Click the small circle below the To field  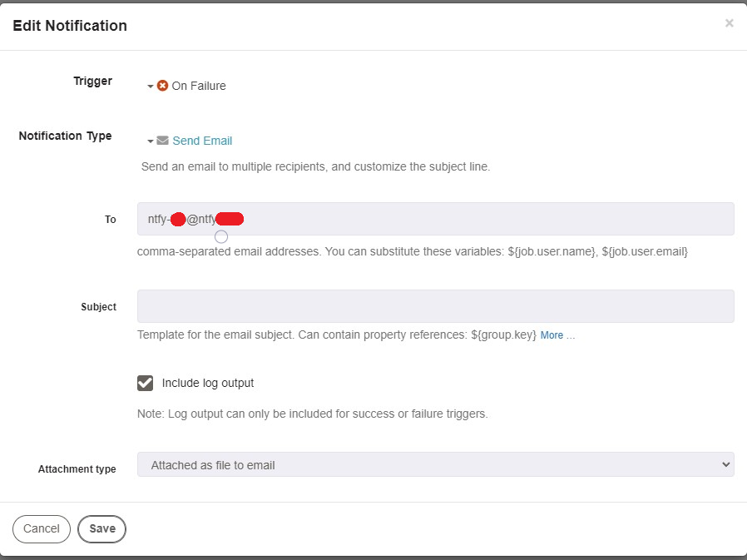click(x=220, y=236)
